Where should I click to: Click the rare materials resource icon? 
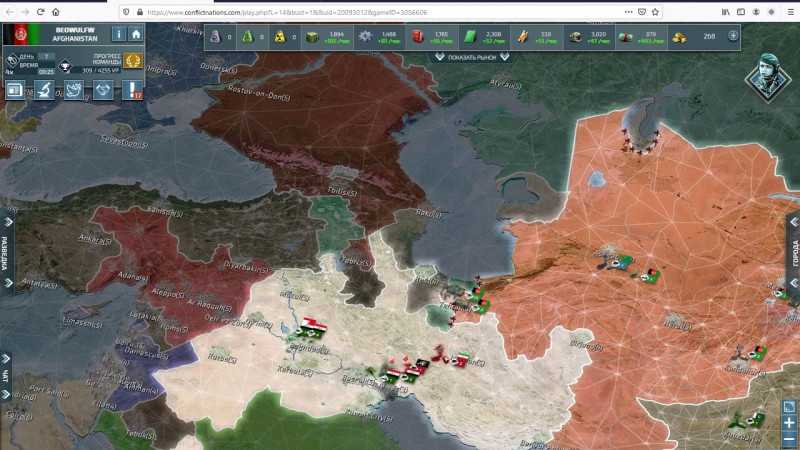522,37
